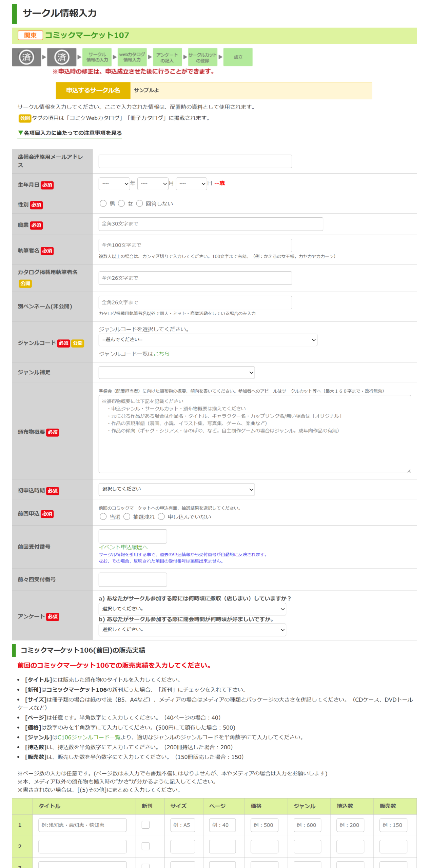Select the 成立 step
Image resolution: width=430 pixels, height=868 pixels.
[238, 57]
